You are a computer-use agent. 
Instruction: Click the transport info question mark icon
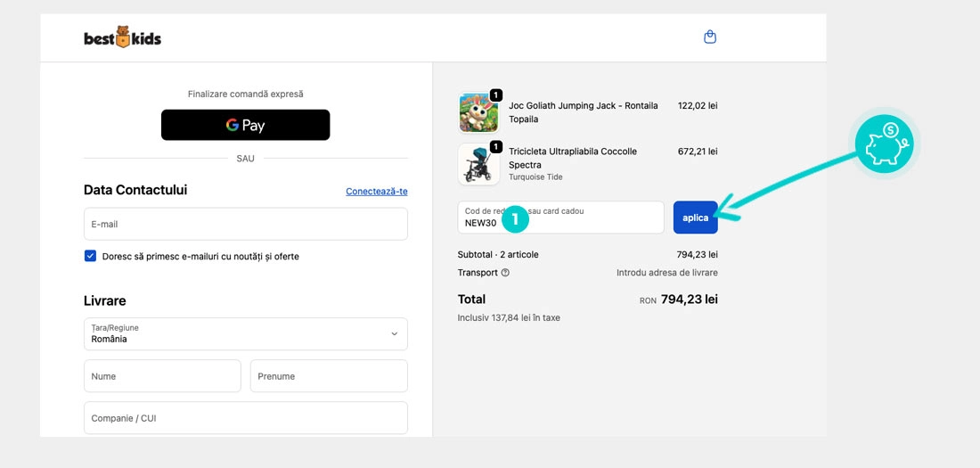tap(505, 273)
